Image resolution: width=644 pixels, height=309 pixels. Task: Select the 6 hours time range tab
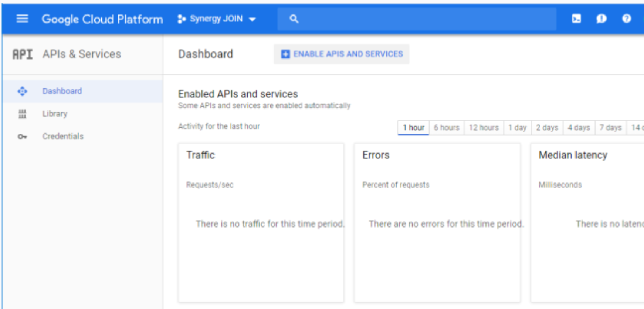pos(447,128)
